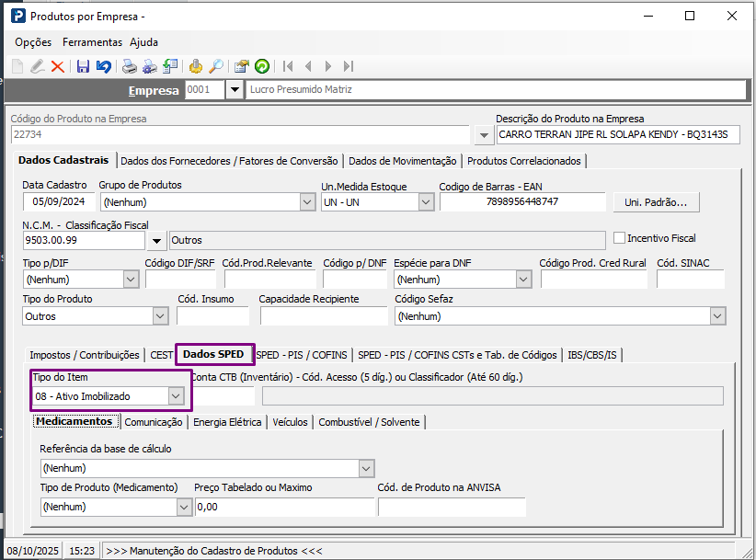Viewport: 756px width, 560px height.
Task: Click the red X delete icon
Action: click(57, 66)
